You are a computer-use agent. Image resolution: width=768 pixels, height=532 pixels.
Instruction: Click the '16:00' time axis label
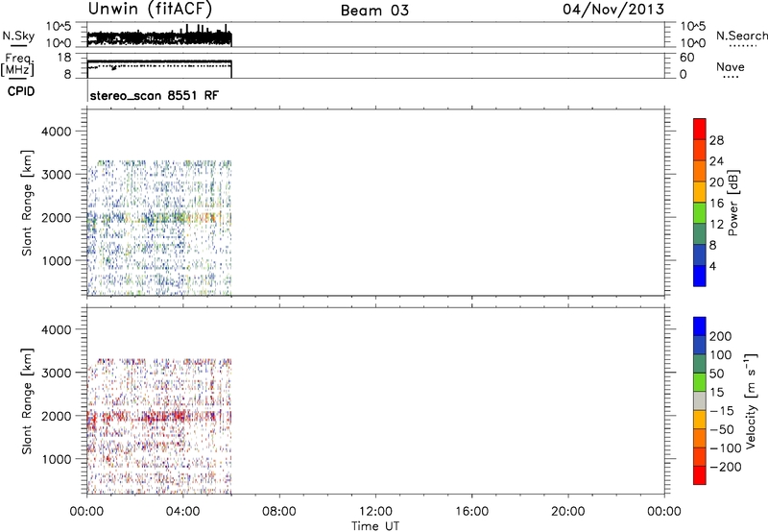click(471, 512)
